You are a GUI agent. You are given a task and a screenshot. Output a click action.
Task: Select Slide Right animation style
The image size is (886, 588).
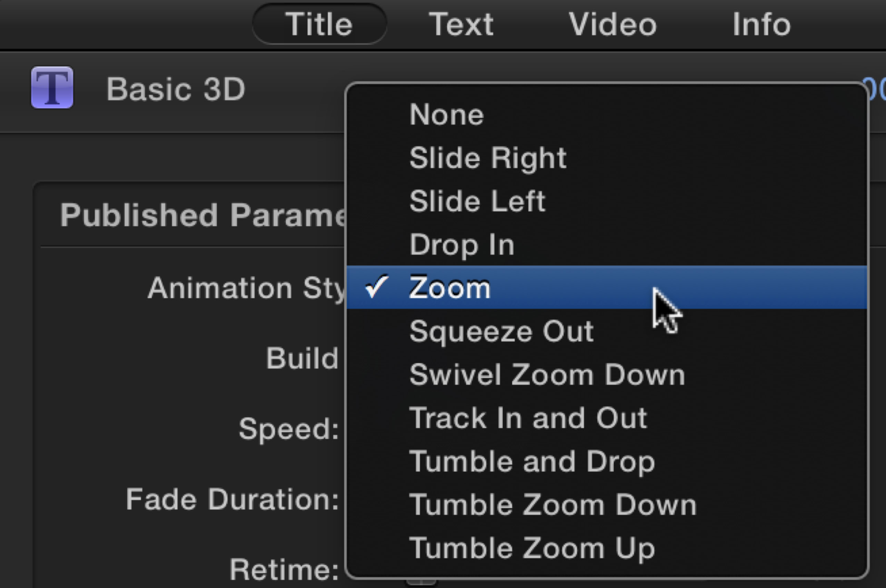coord(488,158)
